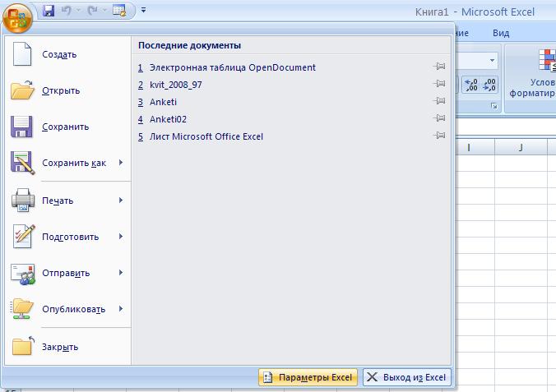Choose Открыть menu item

point(68,90)
